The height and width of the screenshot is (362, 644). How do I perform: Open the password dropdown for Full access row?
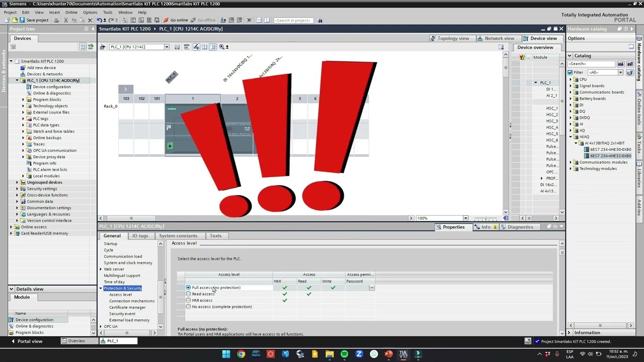click(372, 288)
